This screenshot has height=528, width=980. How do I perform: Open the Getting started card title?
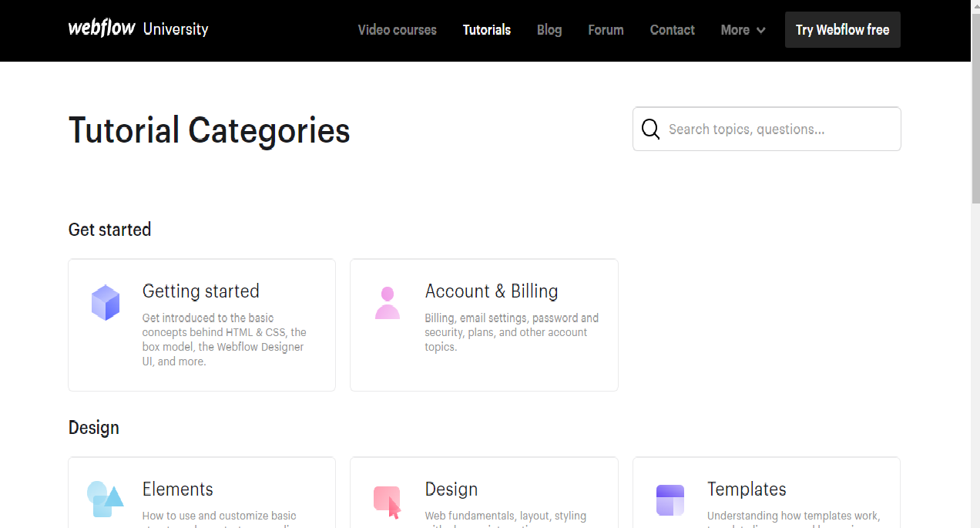(x=200, y=291)
